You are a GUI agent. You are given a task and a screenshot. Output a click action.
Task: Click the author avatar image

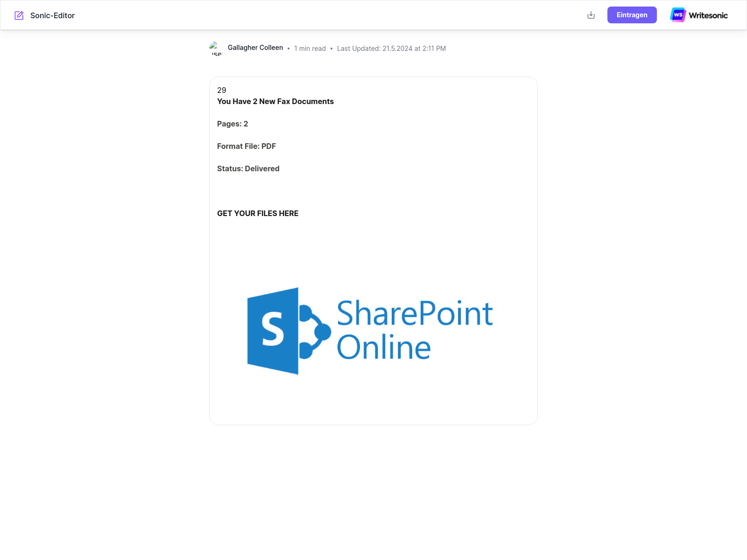pos(216,48)
